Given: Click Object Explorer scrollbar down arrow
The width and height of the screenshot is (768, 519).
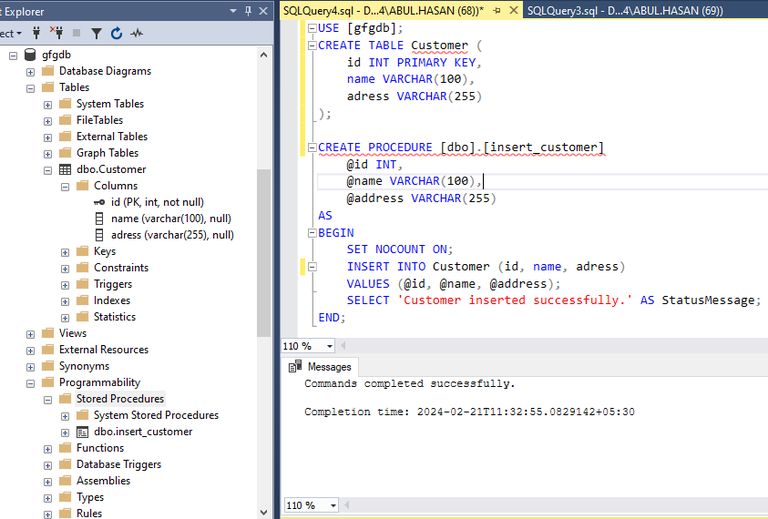Looking at the screenshot, I should 264,512.
